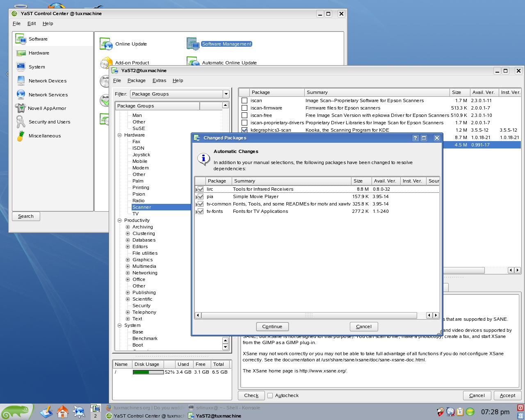Select the System category in YaST Control Center
This screenshot has height=420, width=525.
(x=37, y=67)
